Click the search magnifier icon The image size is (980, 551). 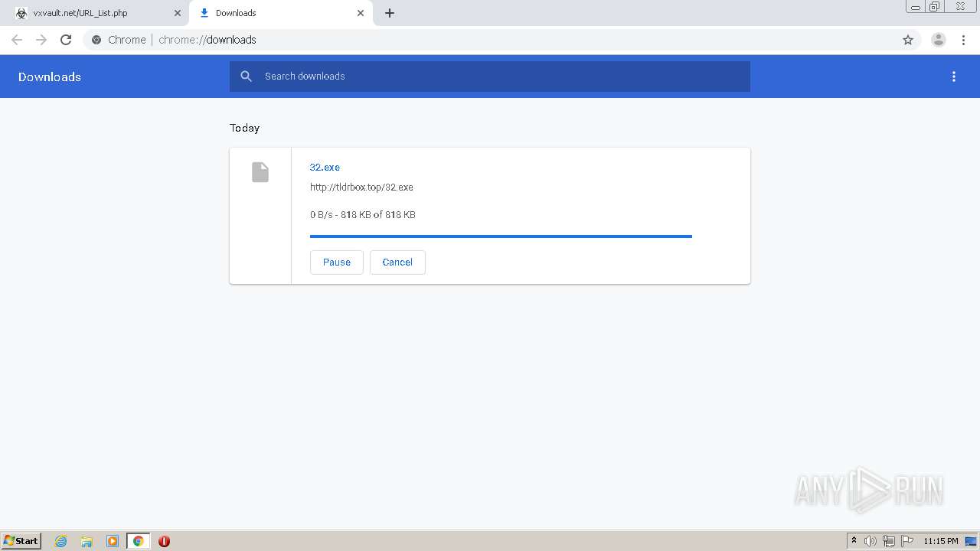(246, 77)
